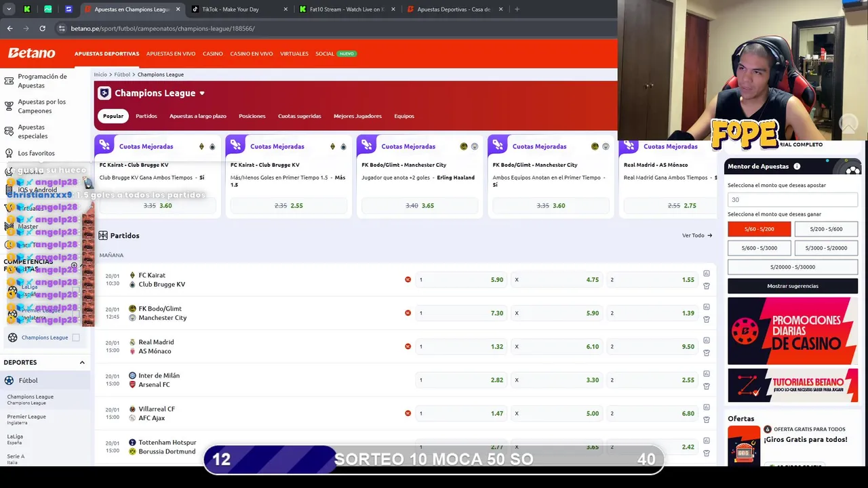Select the Popular tab
868x488 pixels.
click(x=113, y=116)
